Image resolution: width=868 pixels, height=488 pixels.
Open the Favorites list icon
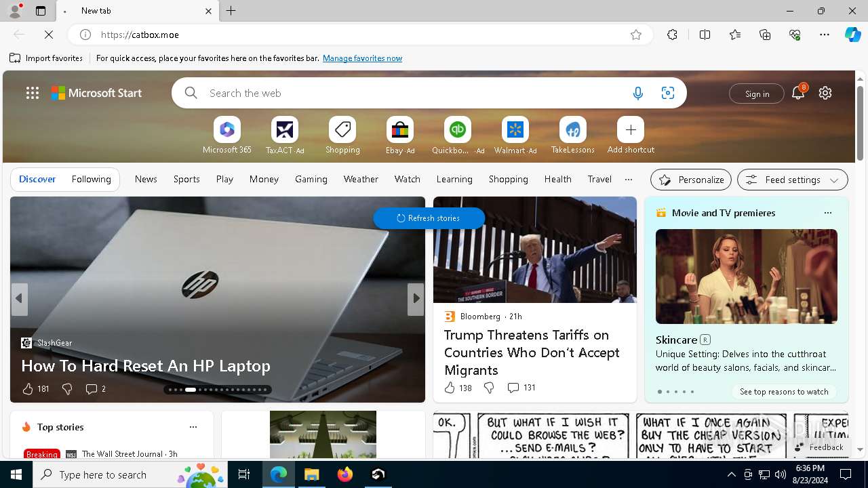coord(735,35)
